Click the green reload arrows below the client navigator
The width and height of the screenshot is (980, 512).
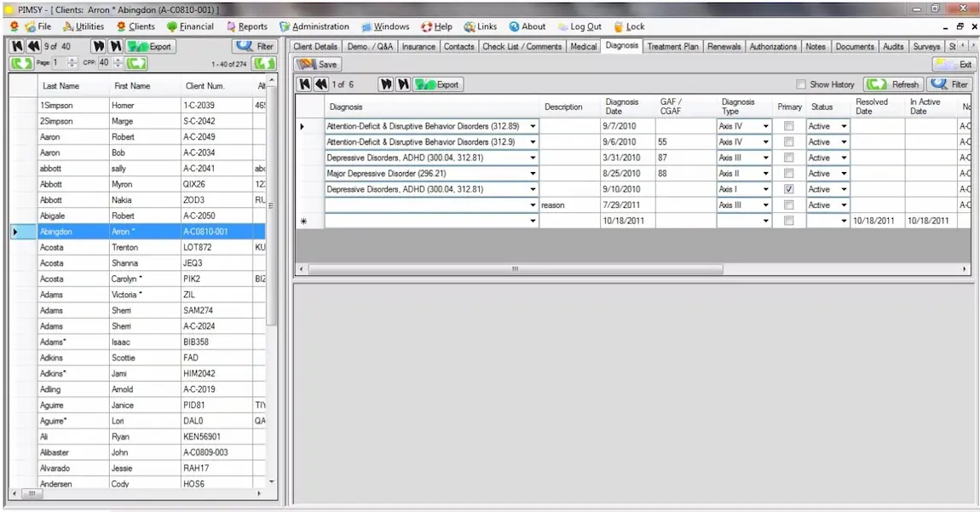pyautogui.click(x=21, y=62)
